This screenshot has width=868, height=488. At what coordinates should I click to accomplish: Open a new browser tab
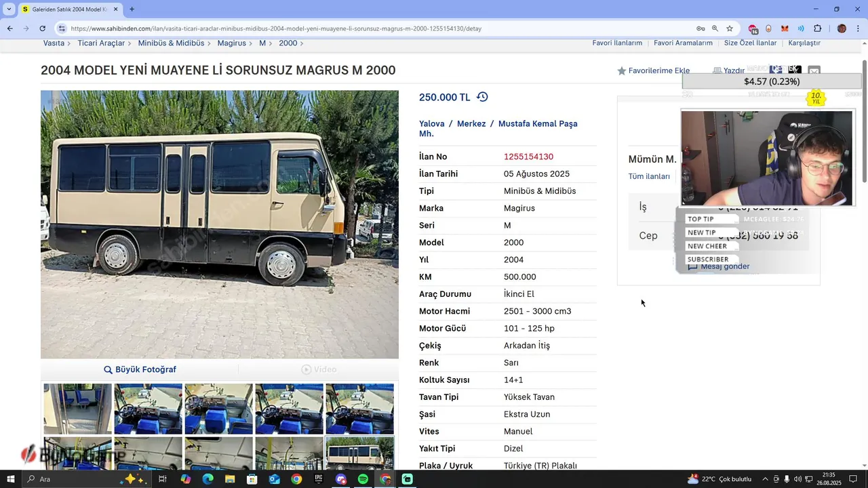click(132, 9)
